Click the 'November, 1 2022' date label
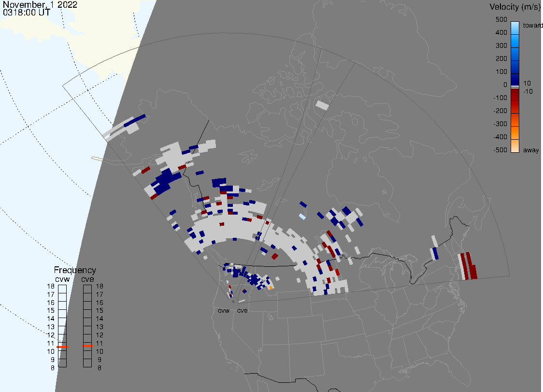 (x=40, y=5)
